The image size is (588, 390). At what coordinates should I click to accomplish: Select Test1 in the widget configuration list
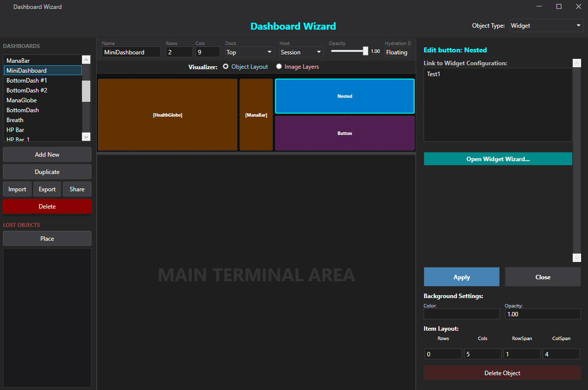point(498,74)
